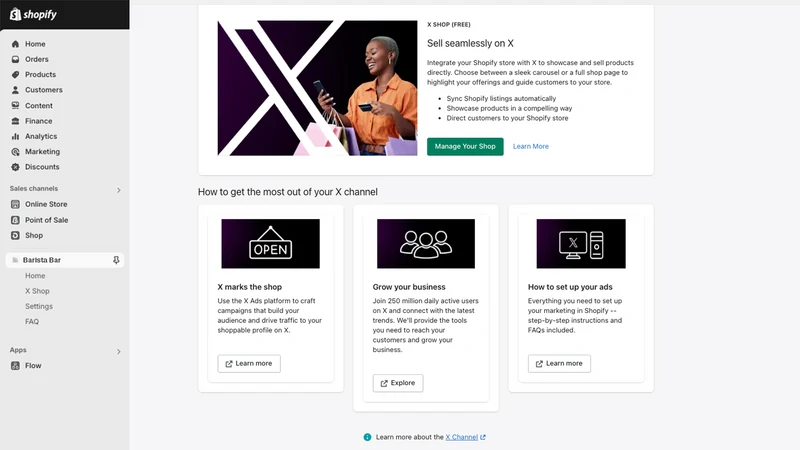Click the Home house icon in sidebar
Screen dimensions: 800x450
[15, 44]
